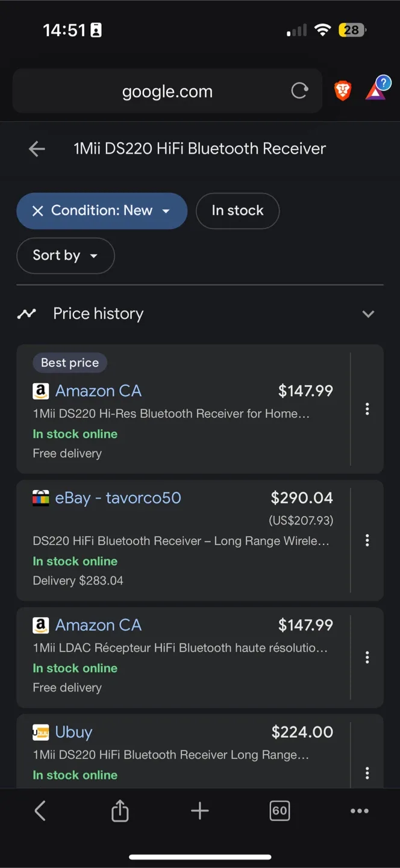
Task: Open a new tab with plus icon
Action: [x=199, y=811]
